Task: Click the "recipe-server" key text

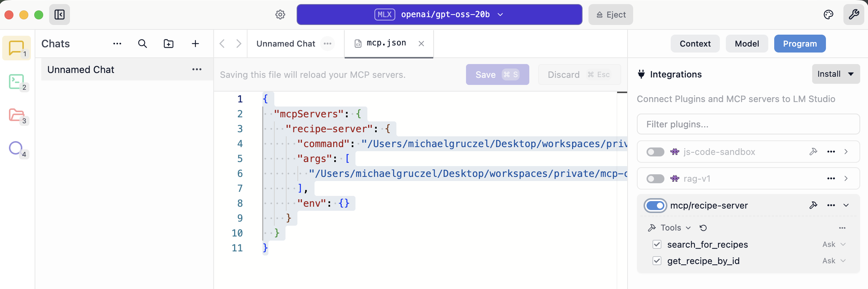Action: tap(329, 129)
